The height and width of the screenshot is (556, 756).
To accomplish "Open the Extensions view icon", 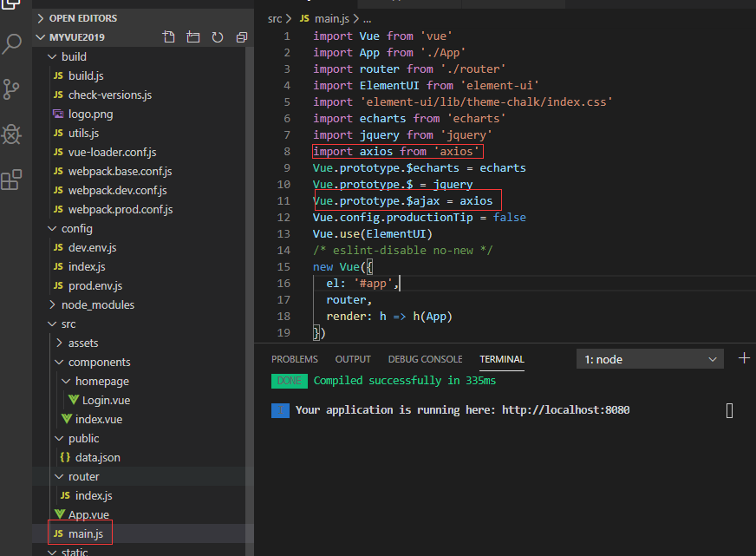I will coord(11,180).
